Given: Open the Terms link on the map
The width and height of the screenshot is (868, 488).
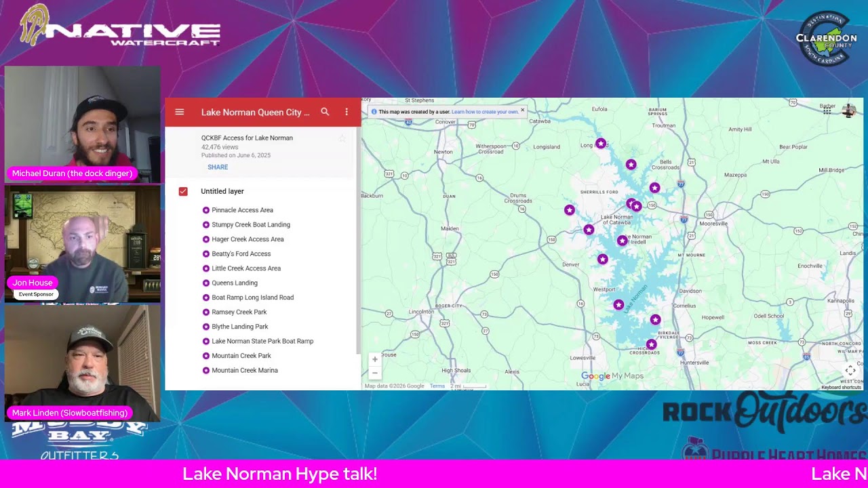Looking at the screenshot, I should [437, 386].
